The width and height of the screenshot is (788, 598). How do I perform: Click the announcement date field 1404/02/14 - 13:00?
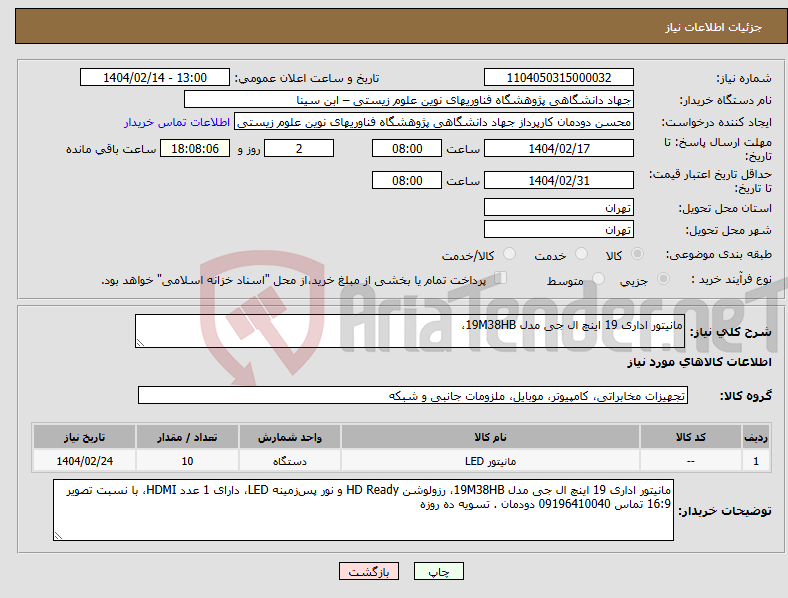[155, 77]
